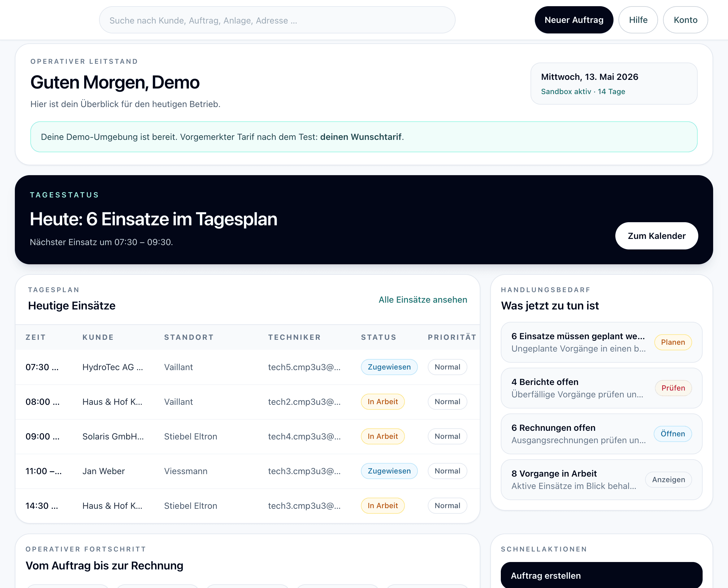Click the STATUS column header
The height and width of the screenshot is (588, 728).
coord(379,337)
